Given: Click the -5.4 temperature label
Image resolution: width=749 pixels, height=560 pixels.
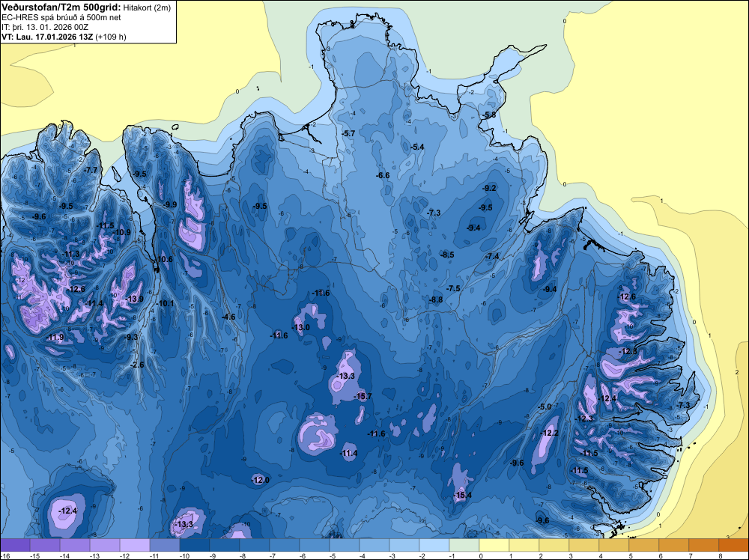Looking at the screenshot, I should pyautogui.click(x=417, y=147).
